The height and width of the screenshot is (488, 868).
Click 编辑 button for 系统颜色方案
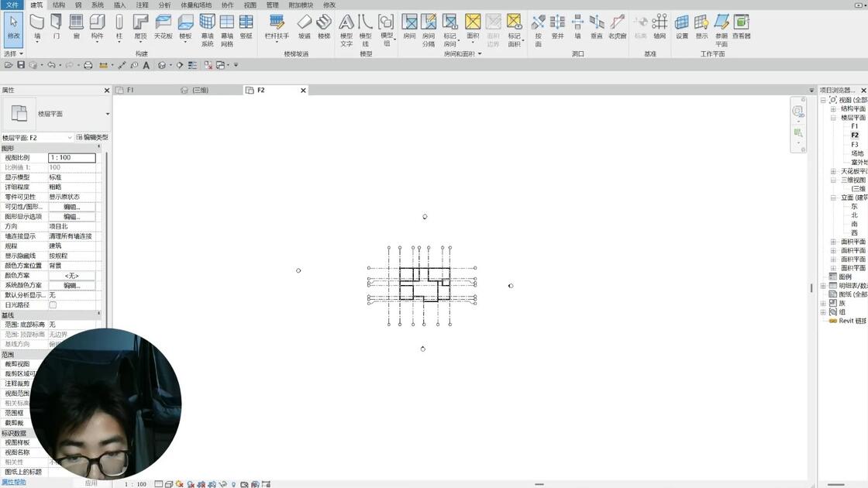(72, 286)
